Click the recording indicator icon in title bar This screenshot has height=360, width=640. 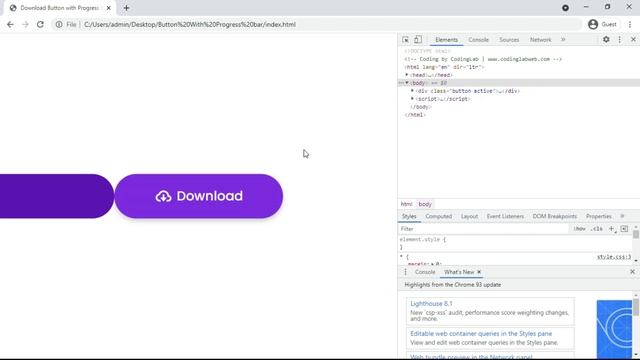tap(565, 8)
